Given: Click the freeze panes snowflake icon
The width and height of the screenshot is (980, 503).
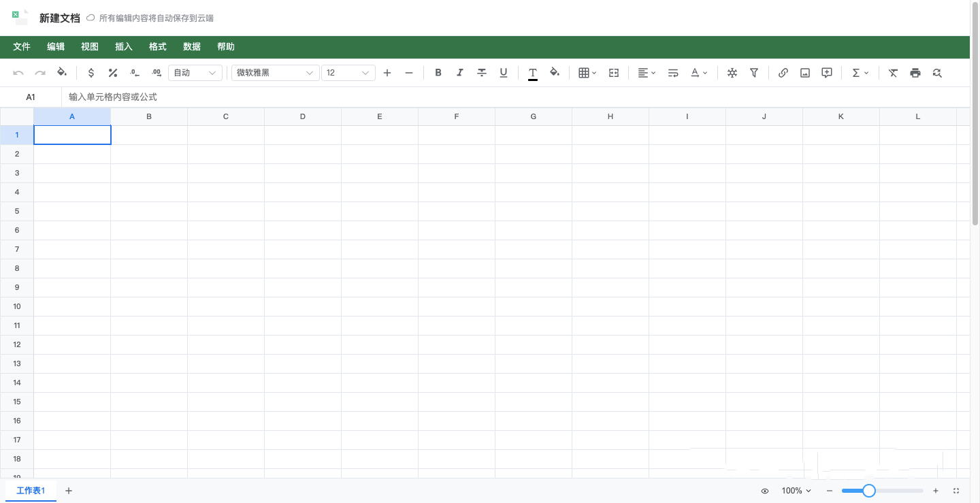Looking at the screenshot, I should point(732,73).
